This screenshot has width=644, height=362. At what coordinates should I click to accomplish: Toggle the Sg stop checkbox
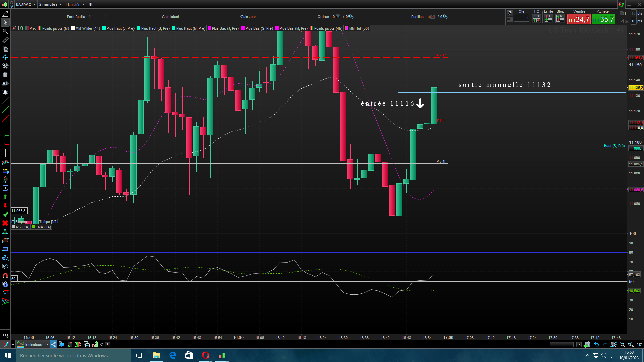pyautogui.click(x=622, y=21)
